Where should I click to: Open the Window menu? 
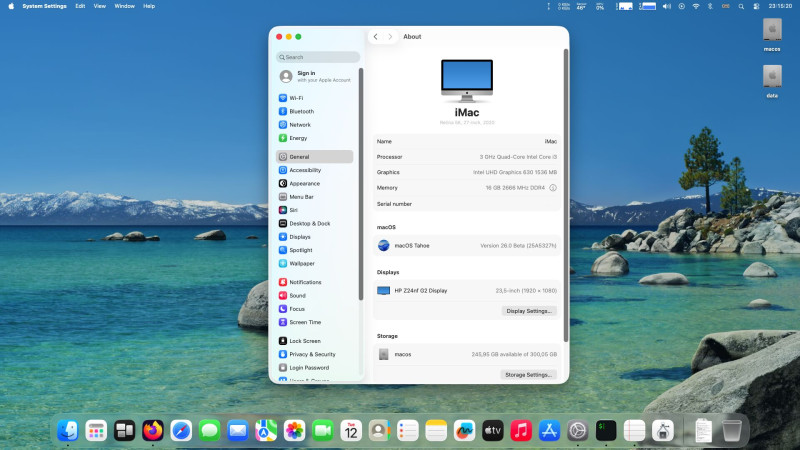point(124,6)
